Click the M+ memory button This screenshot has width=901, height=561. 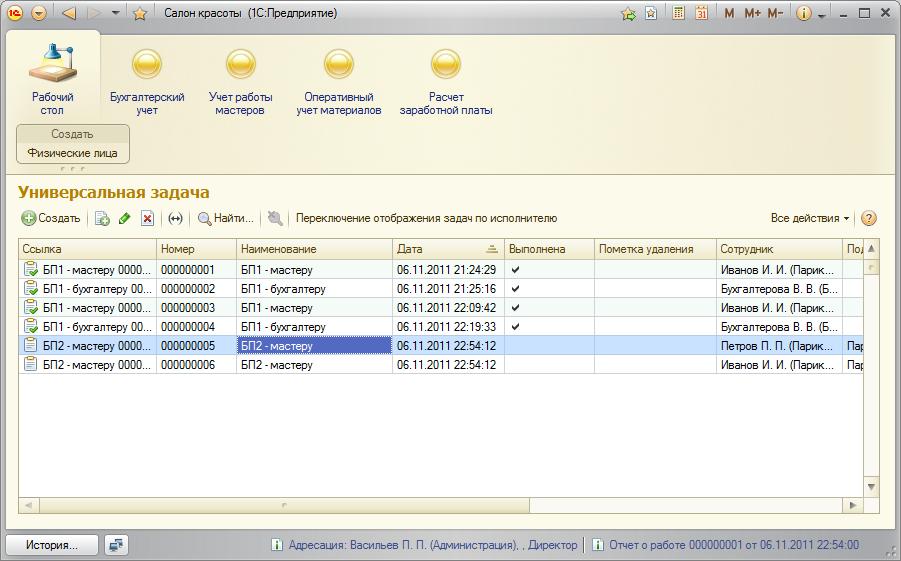[752, 13]
